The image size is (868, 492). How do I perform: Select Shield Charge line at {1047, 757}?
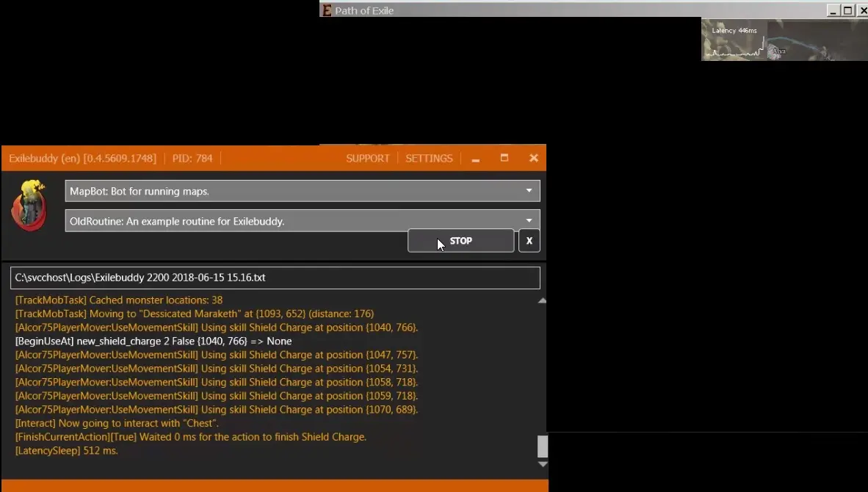(217, 355)
